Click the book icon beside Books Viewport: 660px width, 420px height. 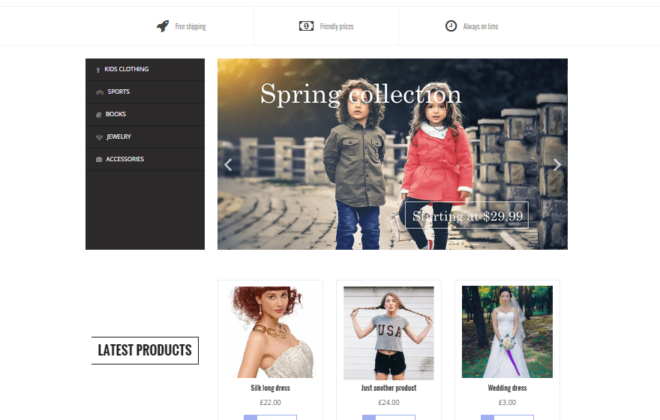99,114
